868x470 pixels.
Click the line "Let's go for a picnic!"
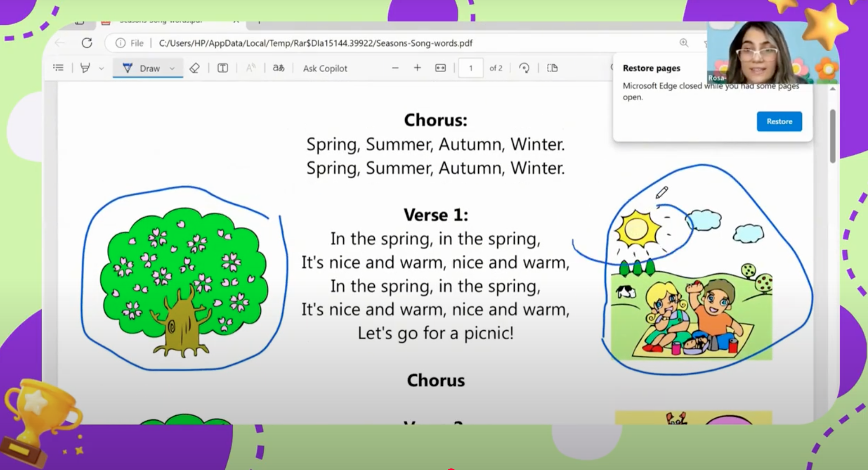pos(436,333)
